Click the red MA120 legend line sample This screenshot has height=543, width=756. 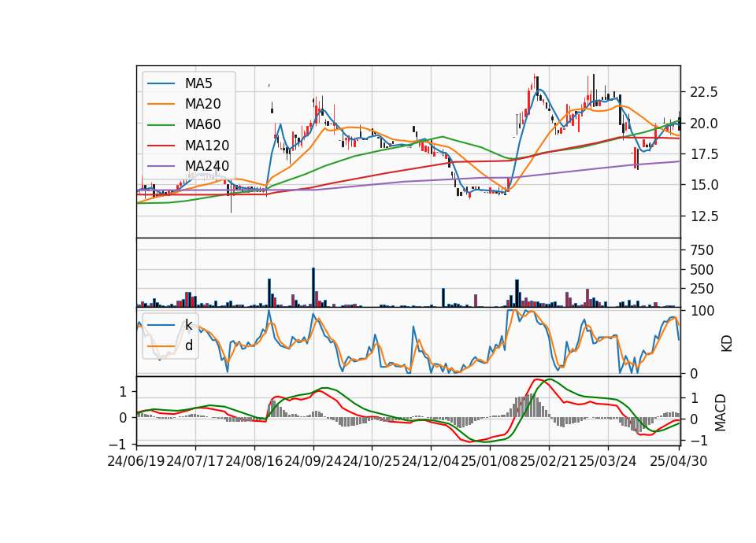161,146
